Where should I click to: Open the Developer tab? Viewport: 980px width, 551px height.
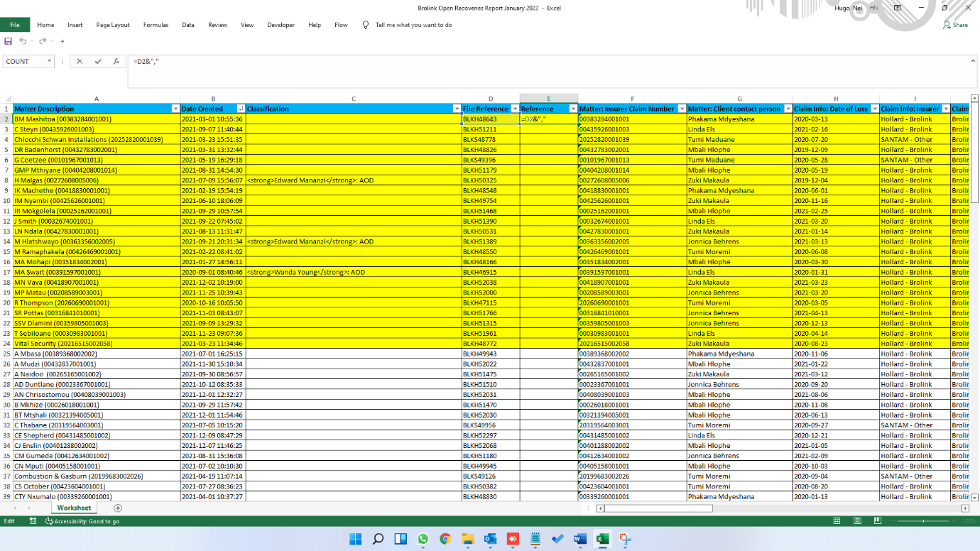281,25
